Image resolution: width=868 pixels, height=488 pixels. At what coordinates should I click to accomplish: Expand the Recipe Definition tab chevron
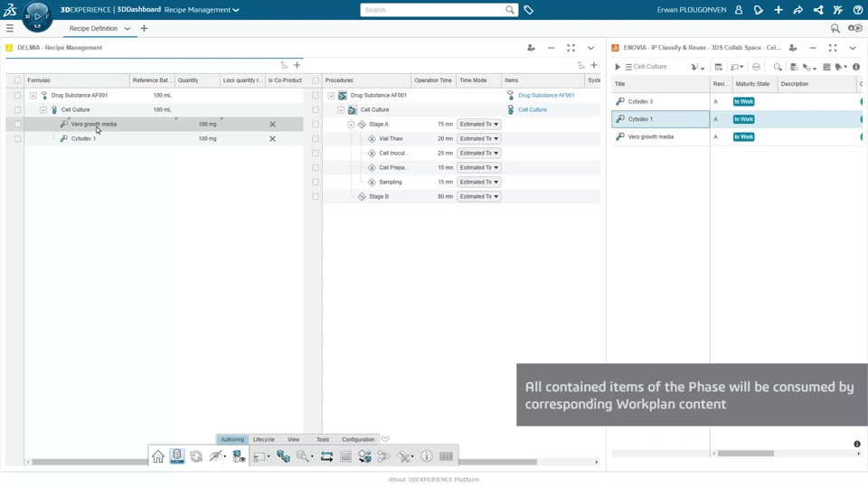click(127, 29)
